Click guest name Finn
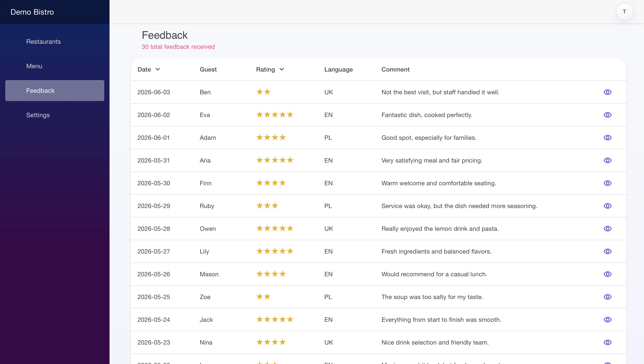Screen dimensions: 644x364 [x=205, y=183]
